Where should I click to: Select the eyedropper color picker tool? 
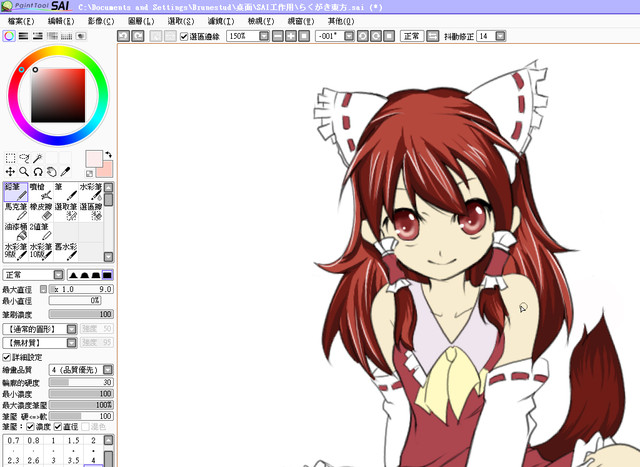pos(65,172)
